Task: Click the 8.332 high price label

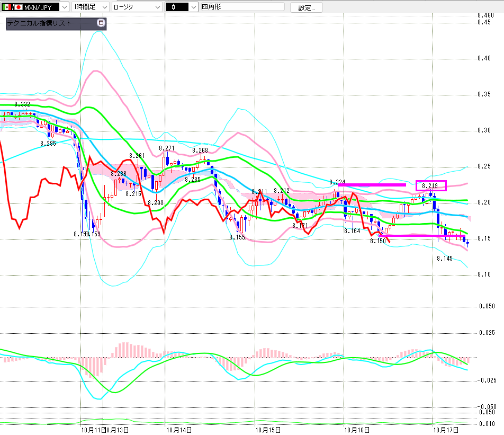Action: (x=22, y=104)
